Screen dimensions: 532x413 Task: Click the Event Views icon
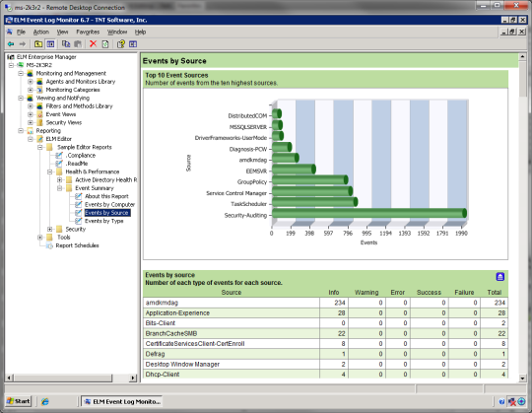(x=39, y=114)
